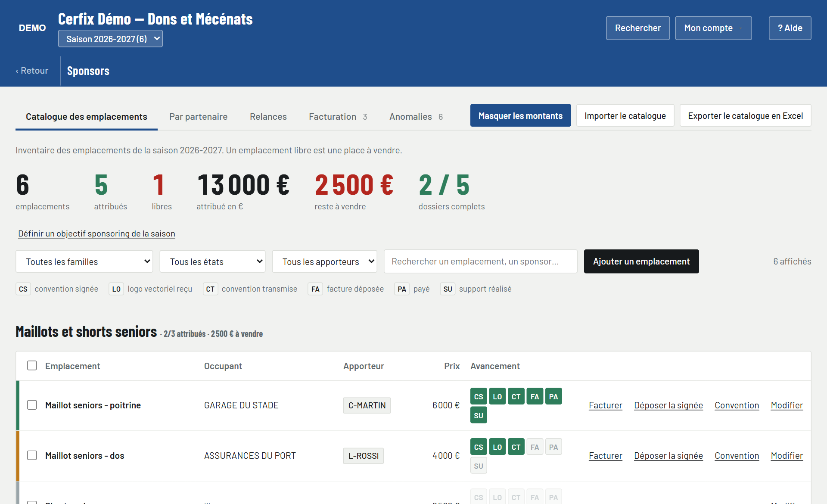Open the Facturation tab
The height and width of the screenshot is (504, 827).
338,117
